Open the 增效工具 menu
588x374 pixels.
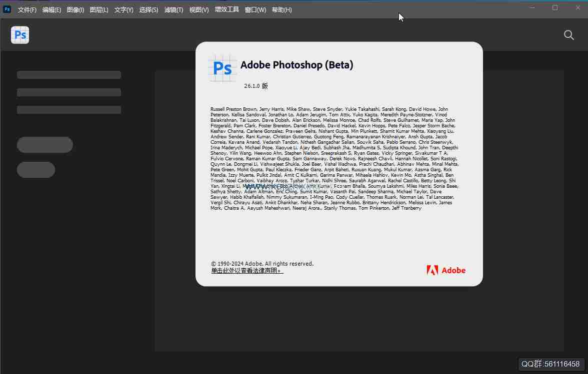pos(226,9)
